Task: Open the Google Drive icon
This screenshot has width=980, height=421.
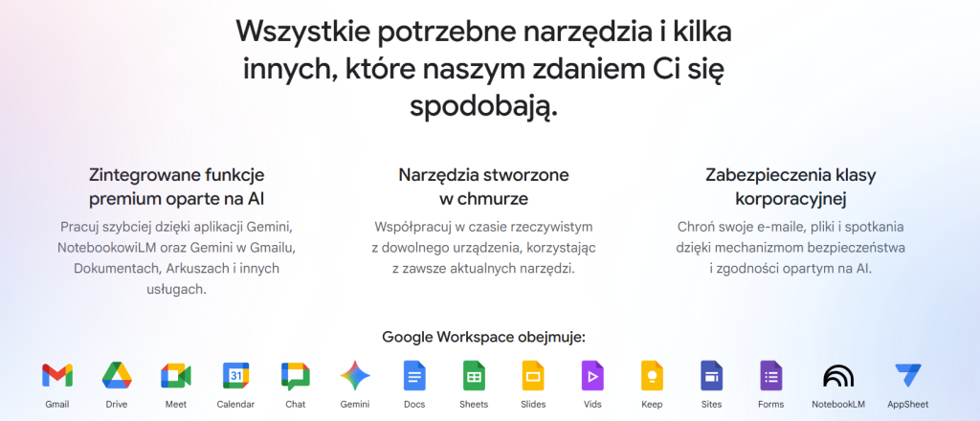Action: click(x=117, y=375)
